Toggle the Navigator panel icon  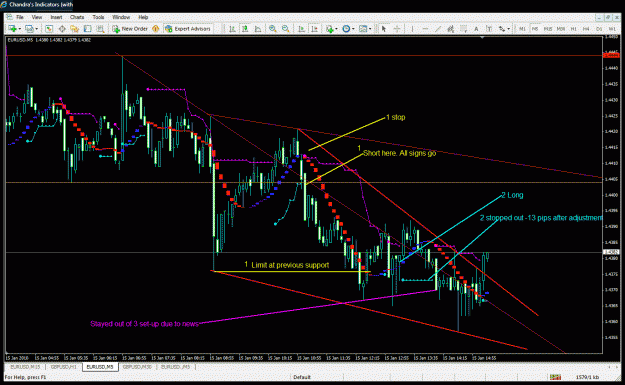(75, 29)
